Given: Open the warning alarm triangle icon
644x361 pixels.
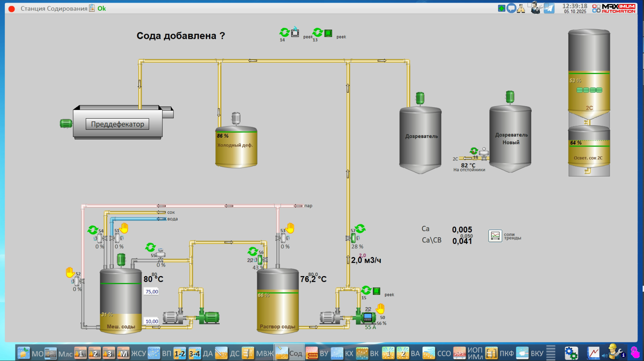Looking at the screenshot, I should point(521,8).
